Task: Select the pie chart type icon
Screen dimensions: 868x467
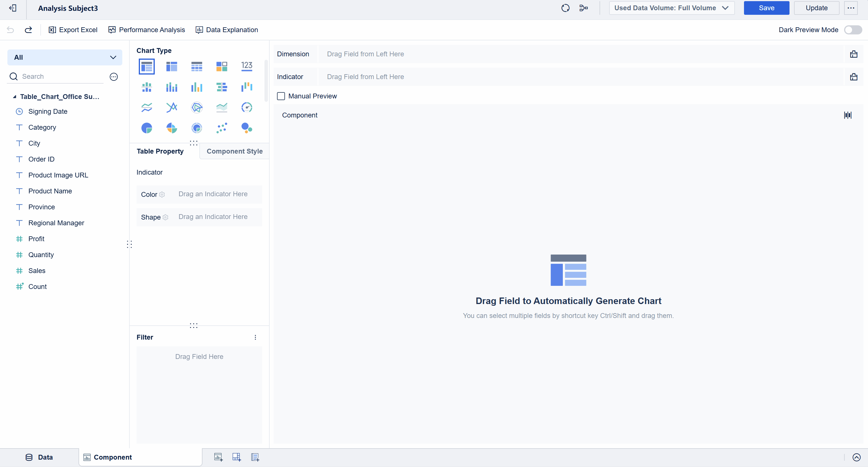Action: coord(146,128)
